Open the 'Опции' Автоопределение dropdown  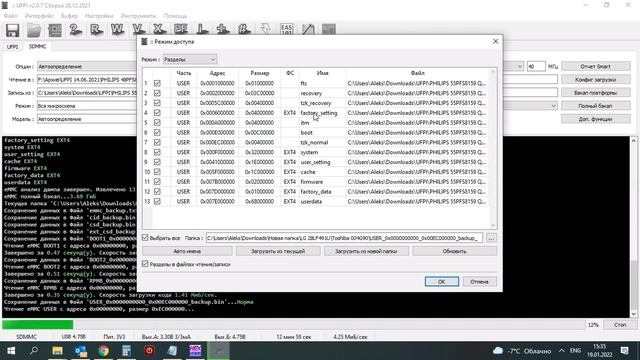[87, 67]
